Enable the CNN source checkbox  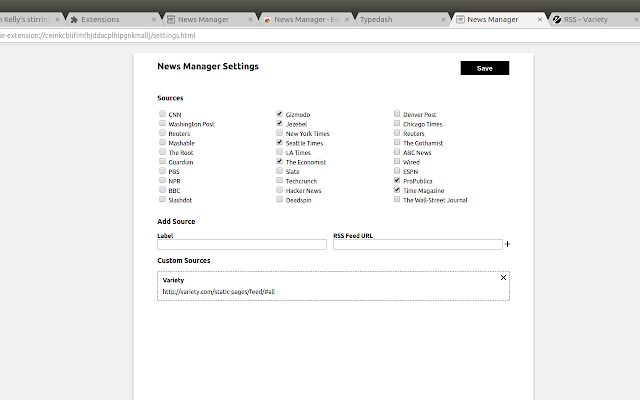pos(162,113)
